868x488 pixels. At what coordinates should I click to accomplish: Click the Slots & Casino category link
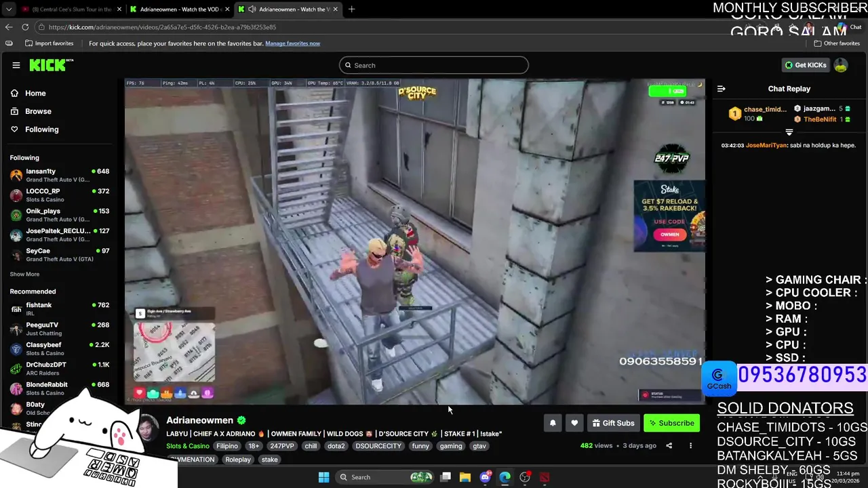188,446
